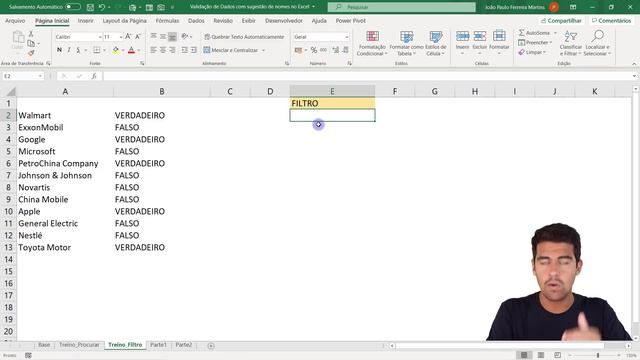Toggle Italic formatting
The height and width of the screenshot is (360, 640).
coord(69,50)
